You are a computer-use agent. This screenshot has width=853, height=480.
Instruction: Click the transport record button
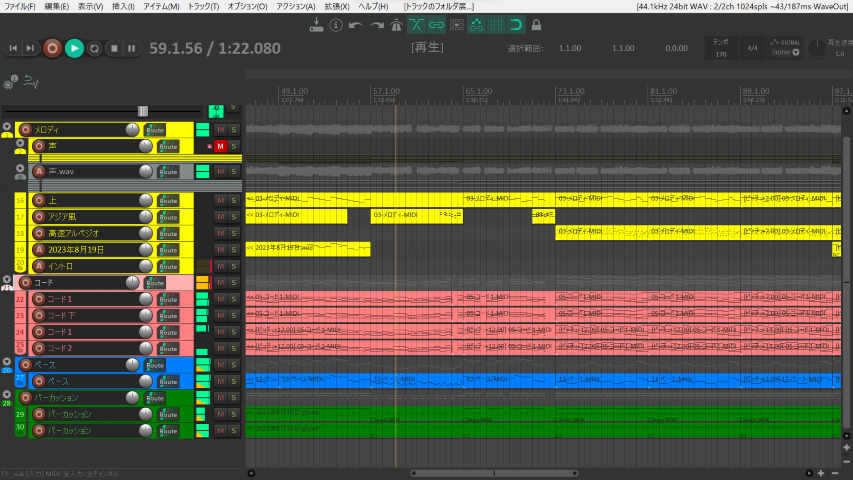pyautogui.click(x=52, y=48)
